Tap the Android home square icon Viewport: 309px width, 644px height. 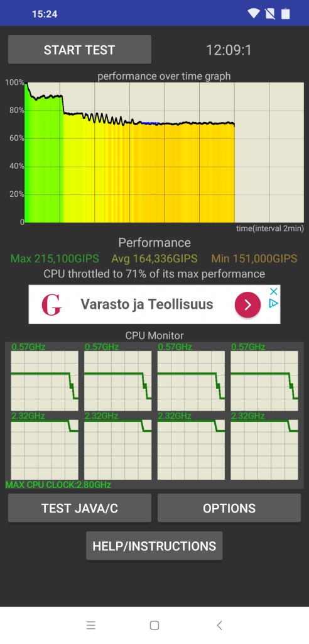coord(154,625)
